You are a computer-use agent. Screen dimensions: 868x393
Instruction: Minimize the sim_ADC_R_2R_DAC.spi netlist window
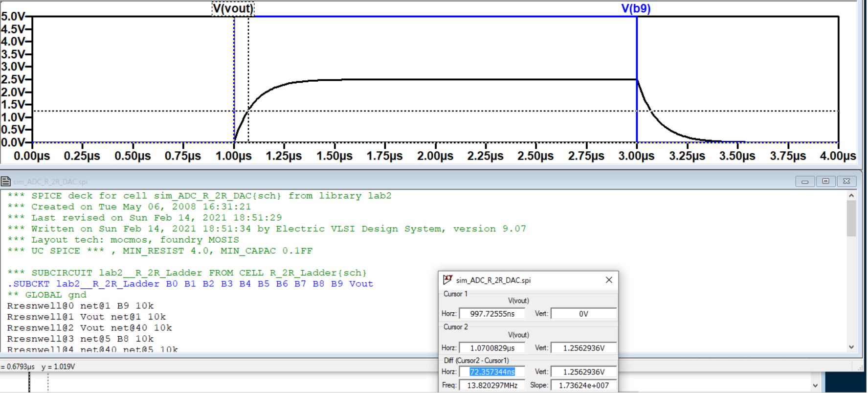805,182
